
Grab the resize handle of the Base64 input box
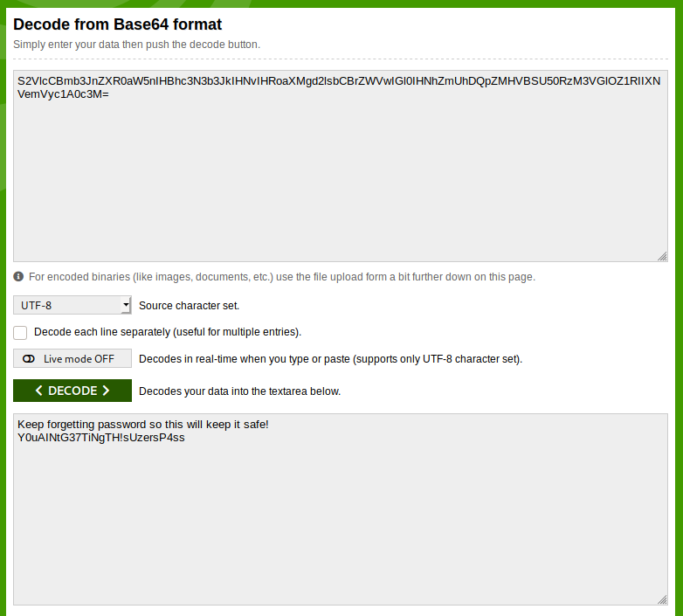click(662, 257)
